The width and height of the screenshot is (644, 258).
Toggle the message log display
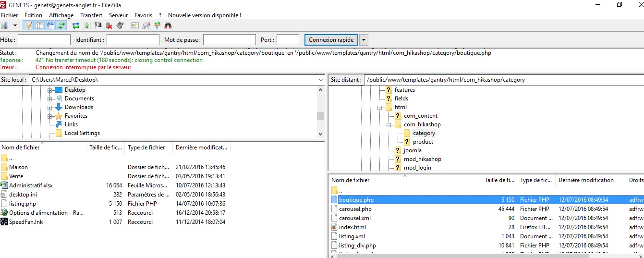click(x=28, y=25)
